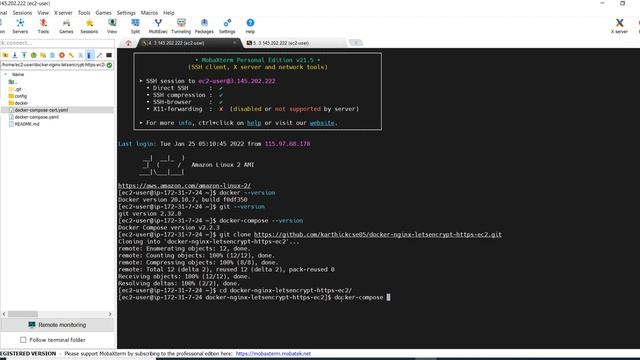Click the new file icon in SFTP toolbar
The width and height of the screenshot is (640, 360).
tap(52, 55)
